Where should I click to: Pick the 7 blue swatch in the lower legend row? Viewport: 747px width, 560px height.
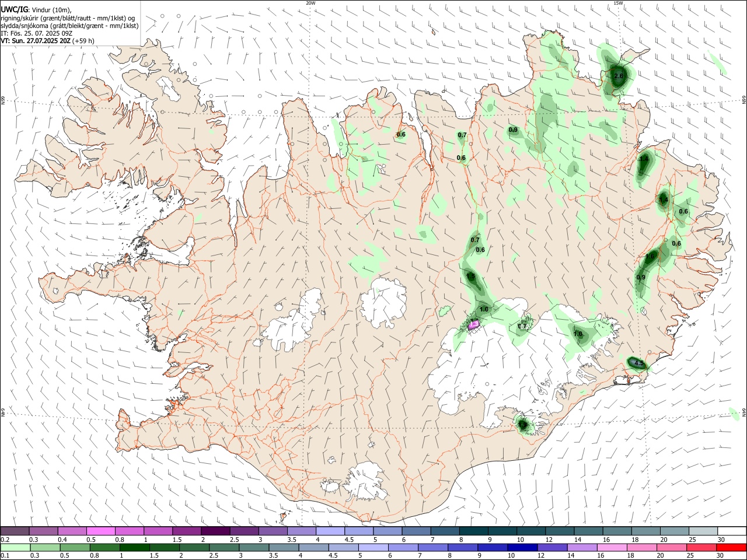pos(433,547)
